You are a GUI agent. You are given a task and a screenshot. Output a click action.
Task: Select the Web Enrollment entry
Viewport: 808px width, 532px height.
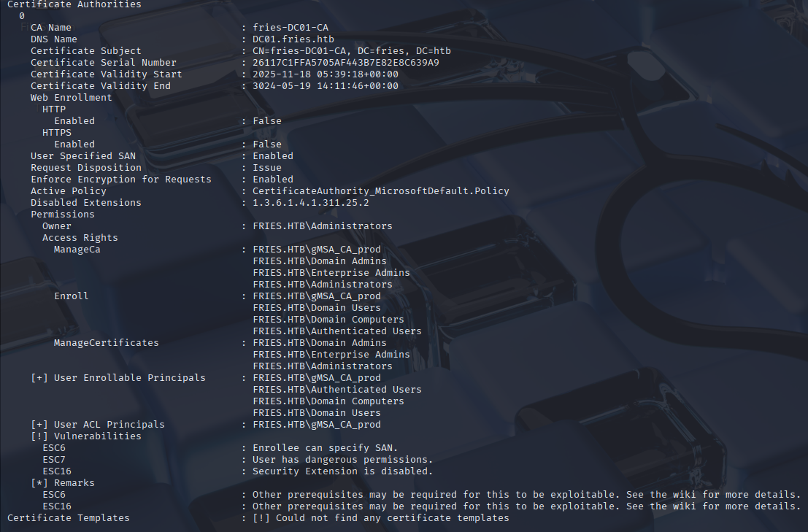(x=70, y=97)
